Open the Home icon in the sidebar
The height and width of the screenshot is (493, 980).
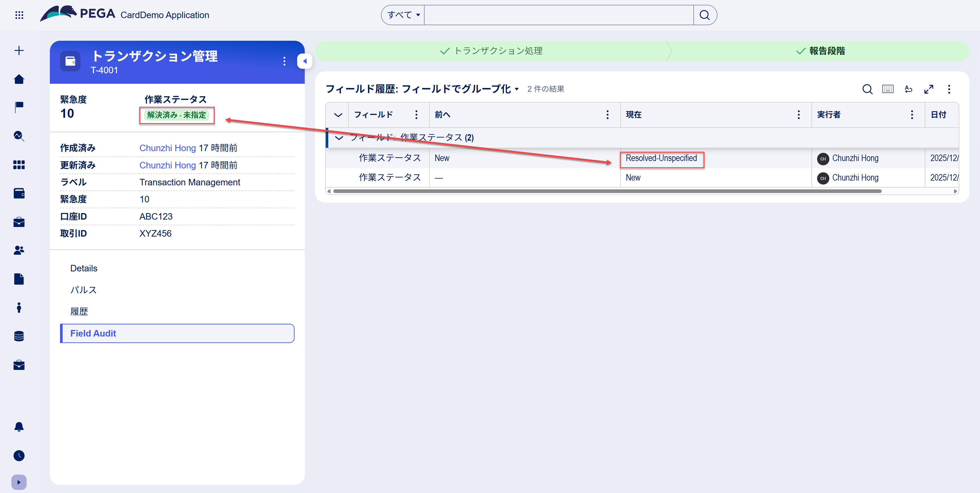(19, 79)
